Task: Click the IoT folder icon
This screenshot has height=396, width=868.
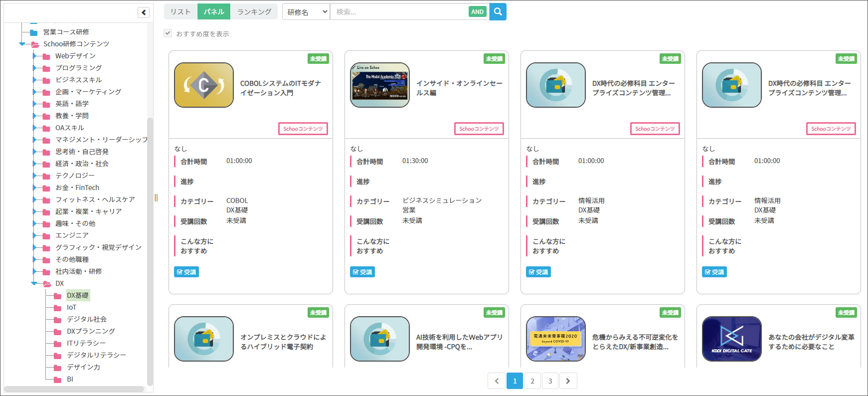Action: point(58,308)
